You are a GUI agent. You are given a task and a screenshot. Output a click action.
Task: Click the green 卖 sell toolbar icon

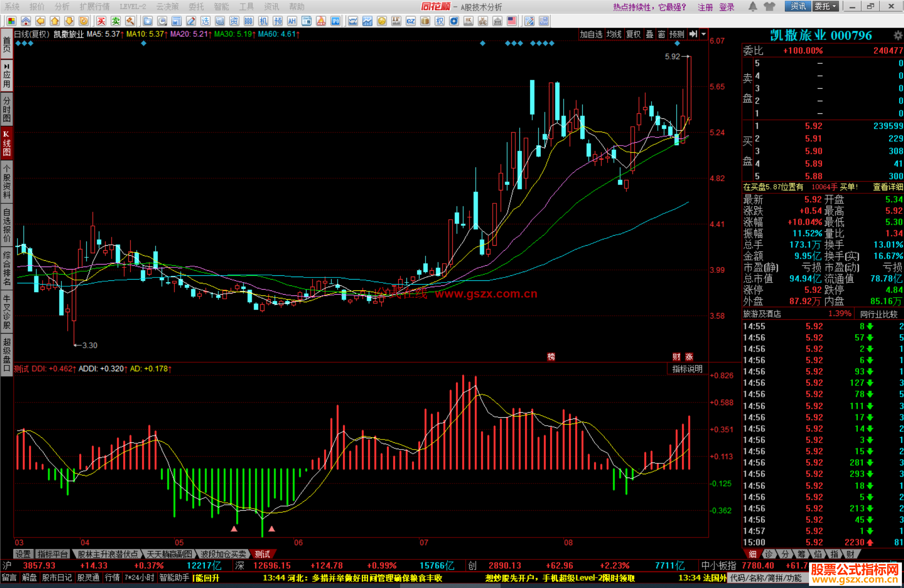[x=116, y=21]
